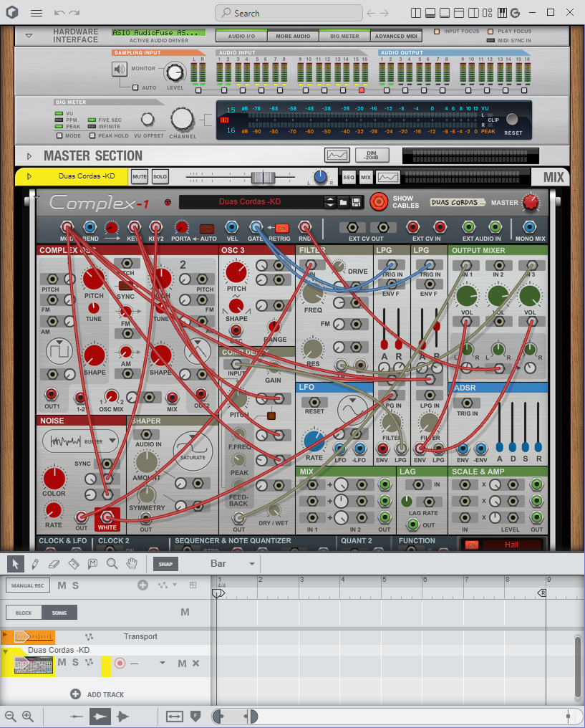Open the MORE AUDIO tab
The height and width of the screenshot is (728, 585).
(293, 36)
